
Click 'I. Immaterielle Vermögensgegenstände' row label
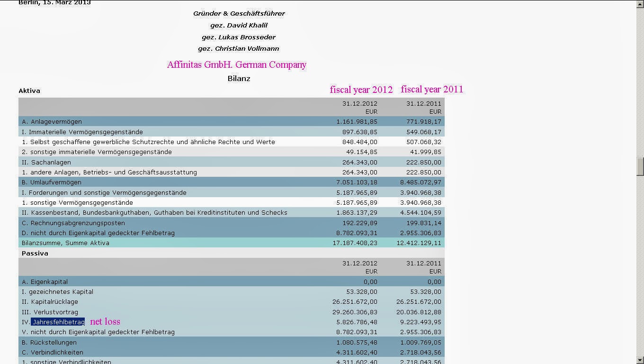[x=82, y=132]
